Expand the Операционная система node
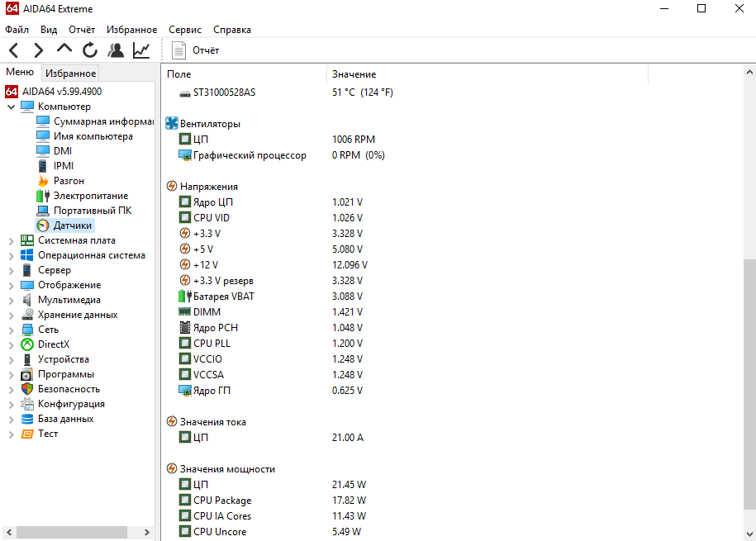Image resolution: width=756 pixels, height=541 pixels. pyautogui.click(x=11, y=255)
